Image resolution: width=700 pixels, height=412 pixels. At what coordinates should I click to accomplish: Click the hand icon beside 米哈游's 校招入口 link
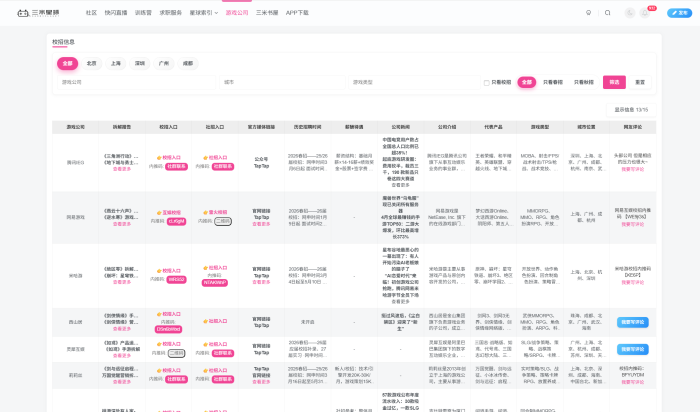click(159, 271)
